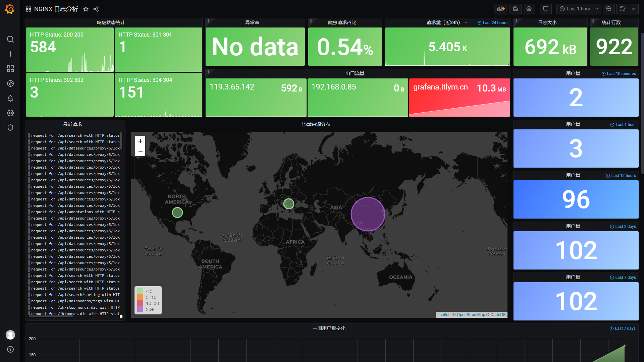The image size is (644, 362).
Task: Open Configuration via the gear sidebar icon
Action: 10,113
